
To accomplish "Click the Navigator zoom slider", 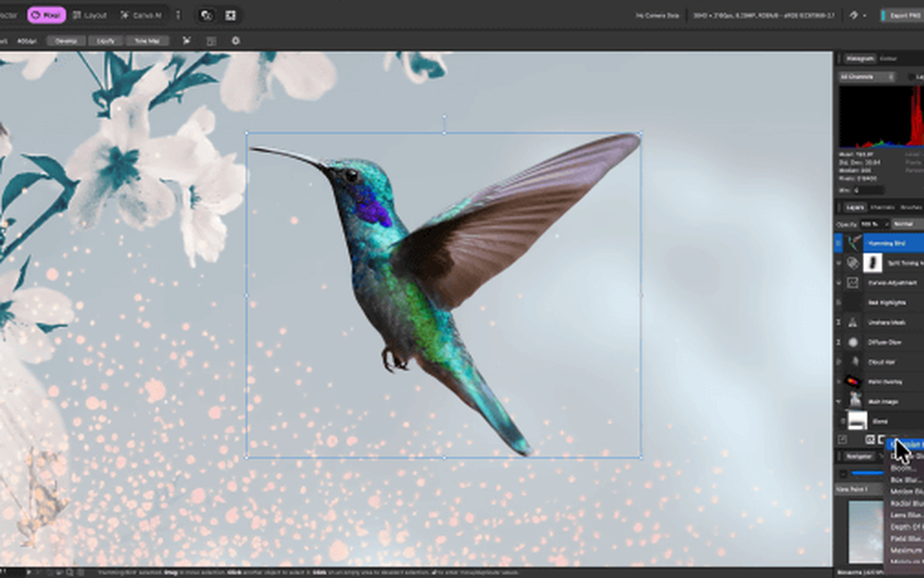I will [867, 473].
